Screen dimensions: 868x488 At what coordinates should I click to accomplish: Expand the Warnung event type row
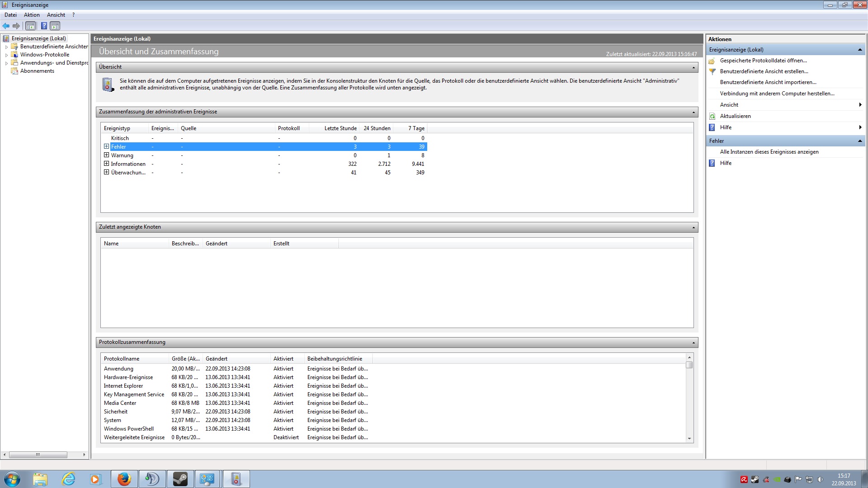(106, 155)
